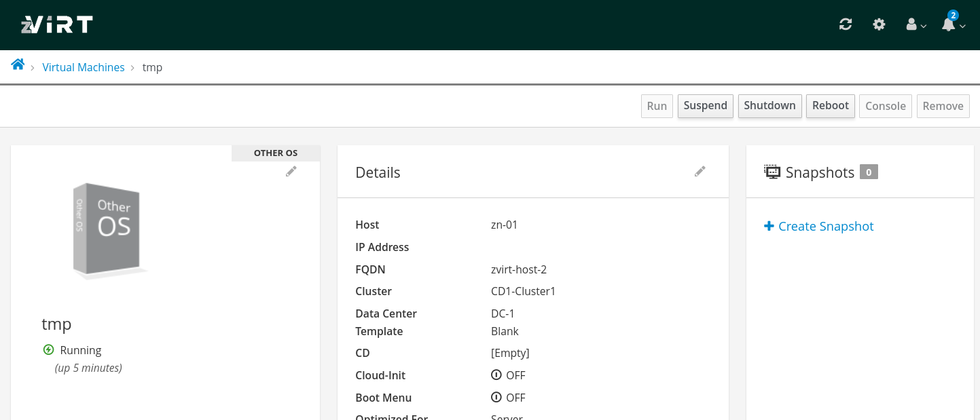Edit VM card using the pencil icon
The height and width of the screenshot is (420, 980).
tap(291, 172)
